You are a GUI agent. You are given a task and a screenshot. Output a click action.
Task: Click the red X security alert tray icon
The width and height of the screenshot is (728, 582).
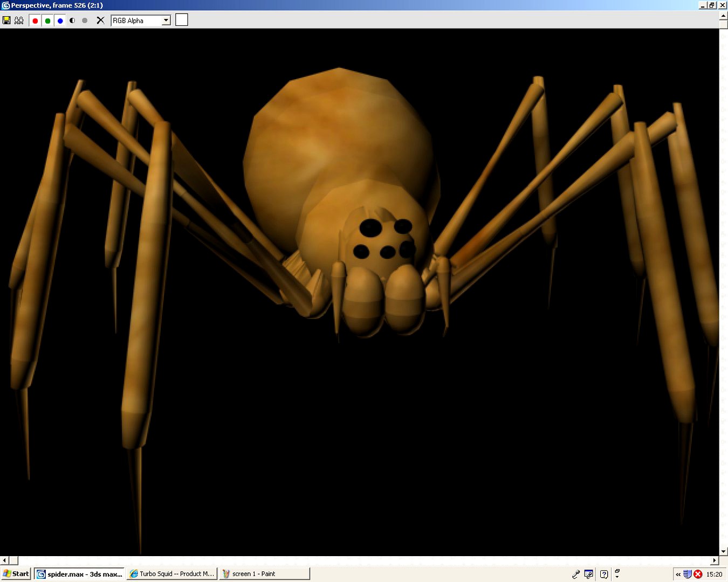click(698, 574)
